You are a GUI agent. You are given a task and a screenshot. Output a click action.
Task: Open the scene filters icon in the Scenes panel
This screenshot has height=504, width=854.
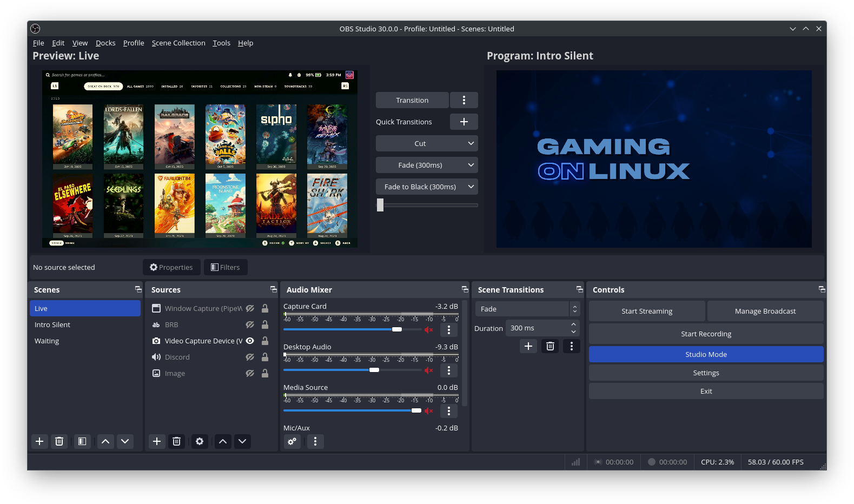tap(82, 441)
